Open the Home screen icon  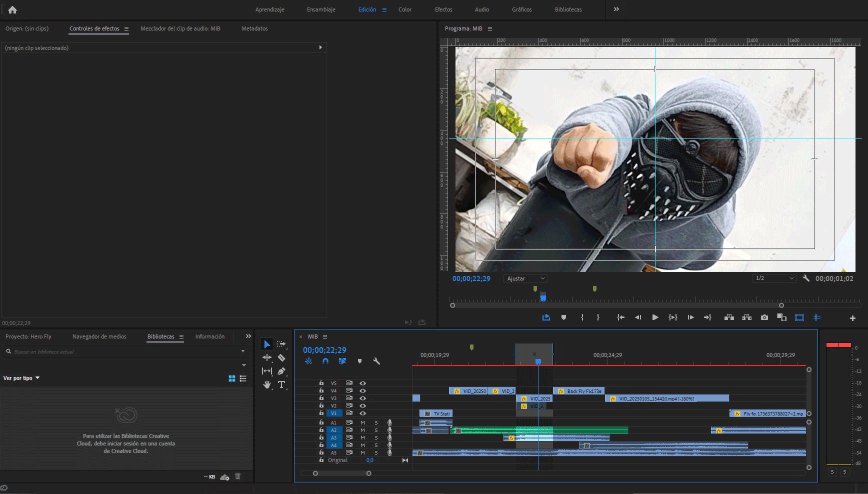12,9
